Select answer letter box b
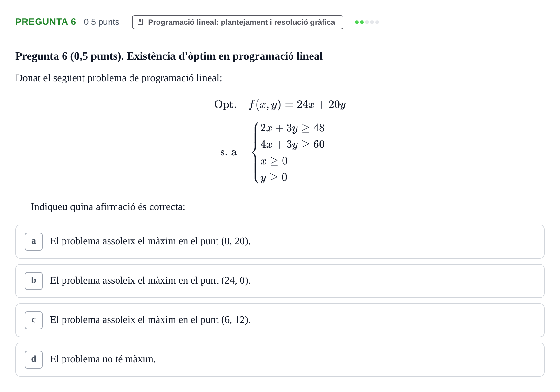The width and height of the screenshot is (560, 392). [34, 281]
